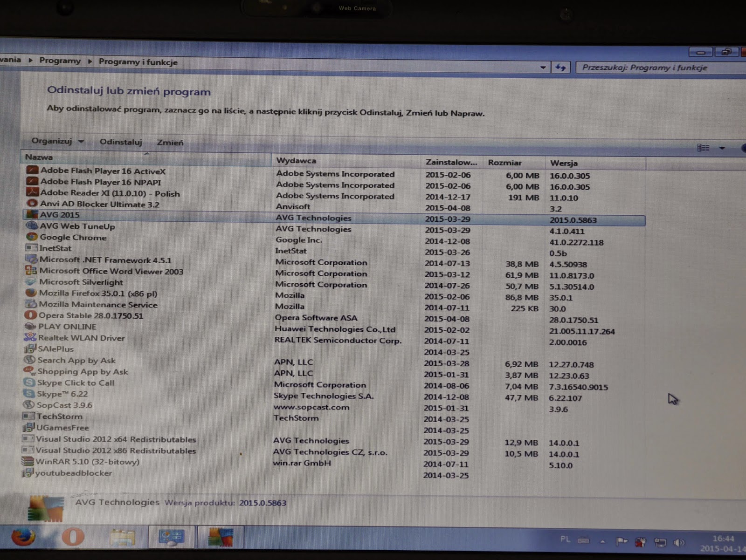
Task: Click the refresh button next to address bar
Action: (561, 68)
